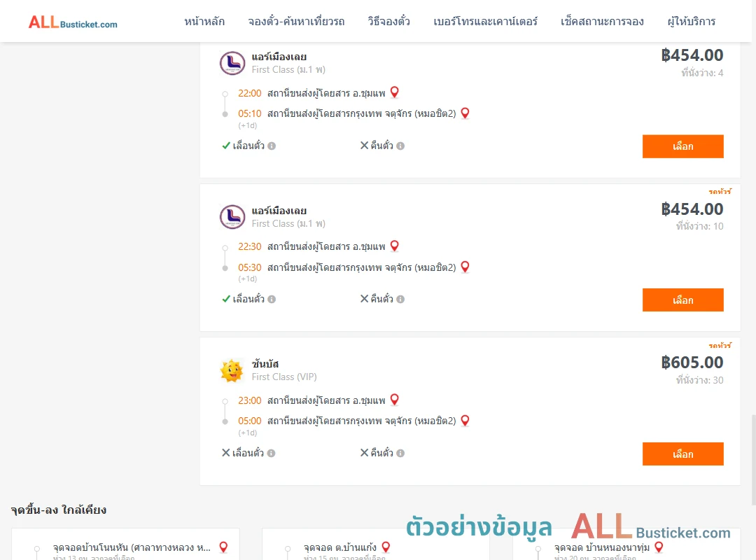This screenshot has width=756, height=560.
Task: Open map pin for จุดจอดบ้านโนนหัน stop
Action: [x=223, y=547]
